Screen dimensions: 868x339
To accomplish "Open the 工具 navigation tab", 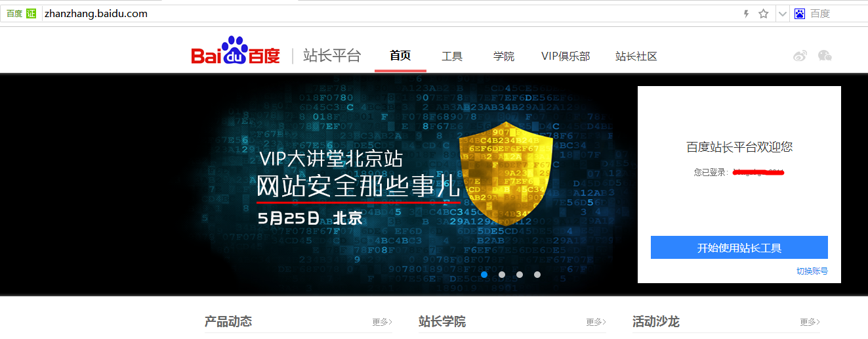I will tap(452, 56).
